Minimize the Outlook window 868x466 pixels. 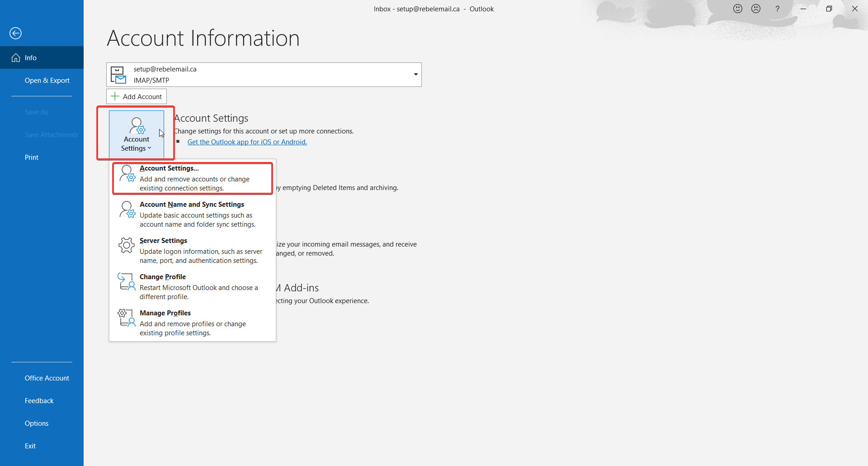point(803,9)
